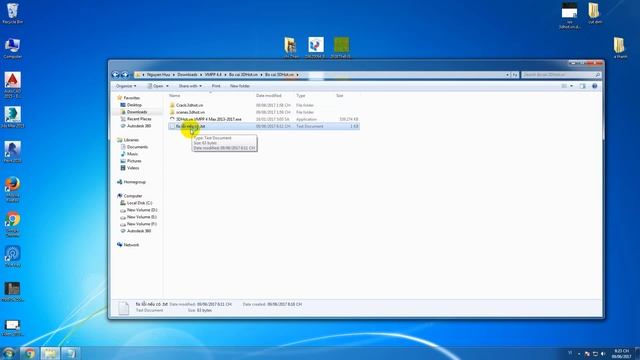This screenshot has width=640, height=360.
Task: Select Downloads under Favorites
Action: tap(137, 112)
